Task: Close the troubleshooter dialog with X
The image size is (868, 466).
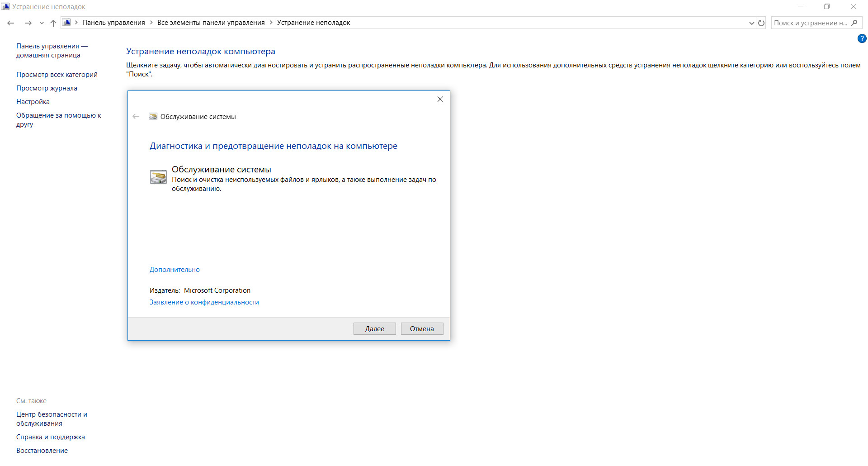Action: [440, 99]
